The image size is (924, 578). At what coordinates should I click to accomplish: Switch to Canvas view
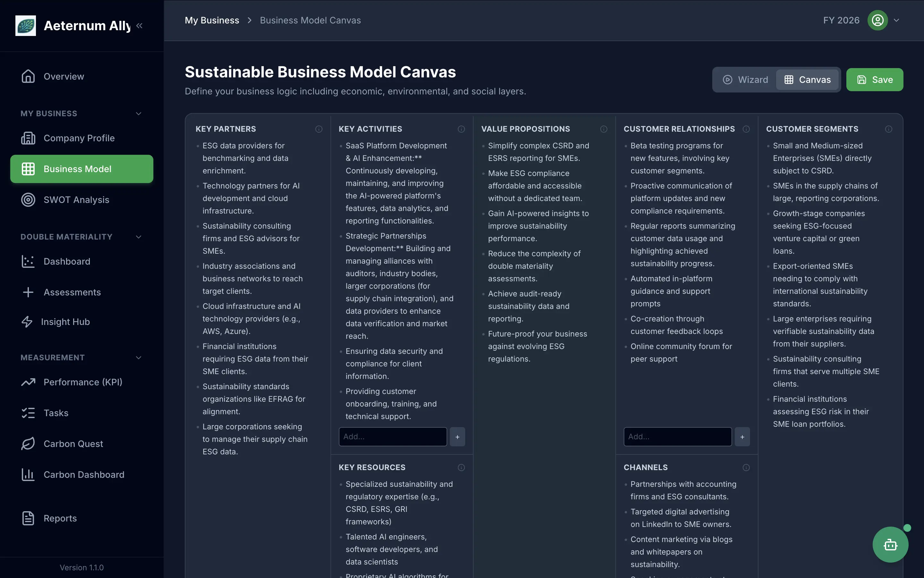(x=807, y=80)
